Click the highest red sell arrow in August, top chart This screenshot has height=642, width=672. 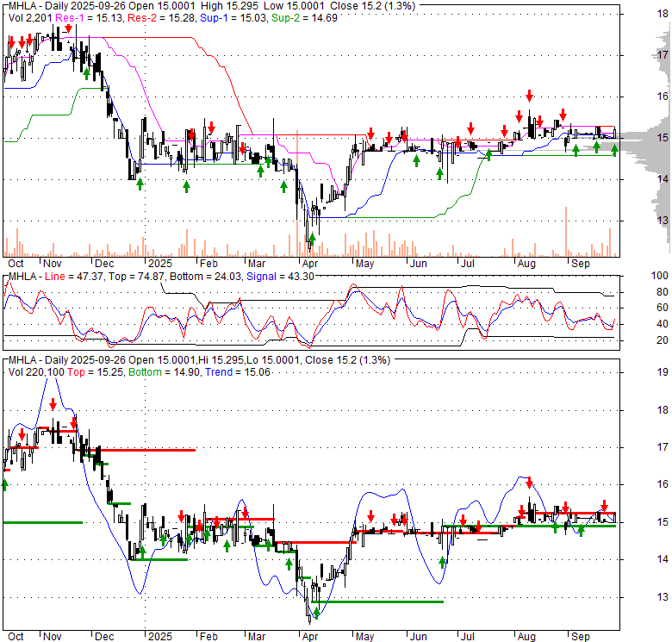(x=530, y=96)
